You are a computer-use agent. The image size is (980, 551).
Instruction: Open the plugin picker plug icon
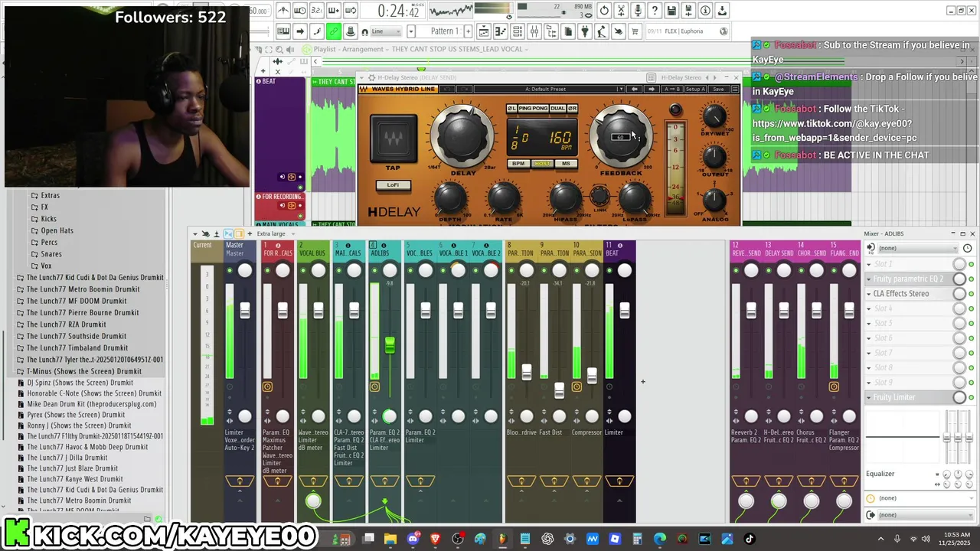585,31
